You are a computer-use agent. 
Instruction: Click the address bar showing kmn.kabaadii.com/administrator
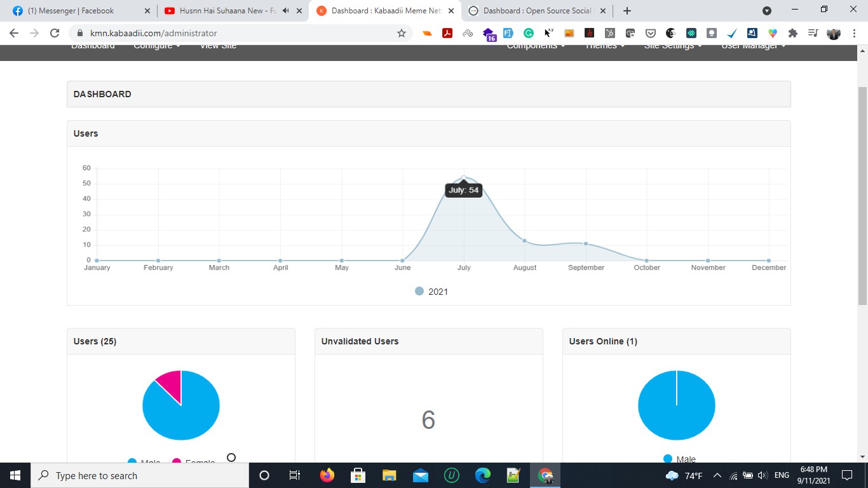[241, 33]
